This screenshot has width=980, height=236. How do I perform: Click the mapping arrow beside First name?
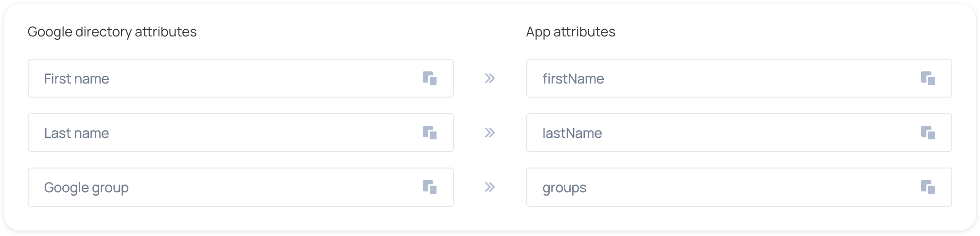pyautogui.click(x=490, y=78)
